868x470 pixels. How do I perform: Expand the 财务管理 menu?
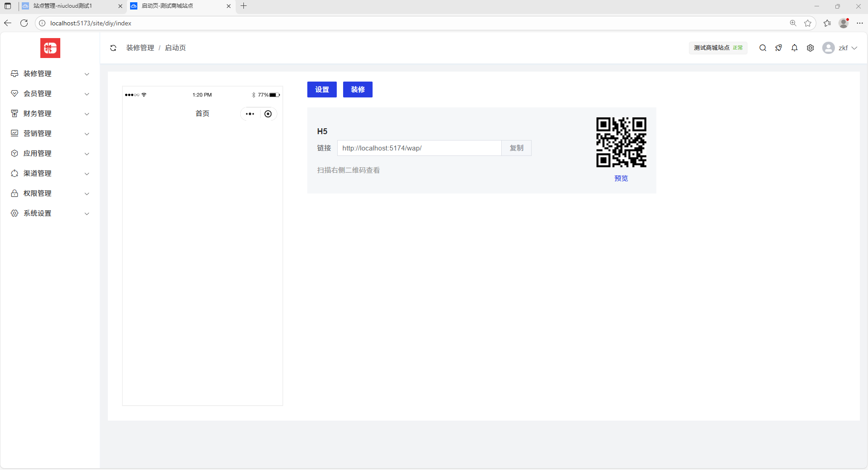pos(50,114)
